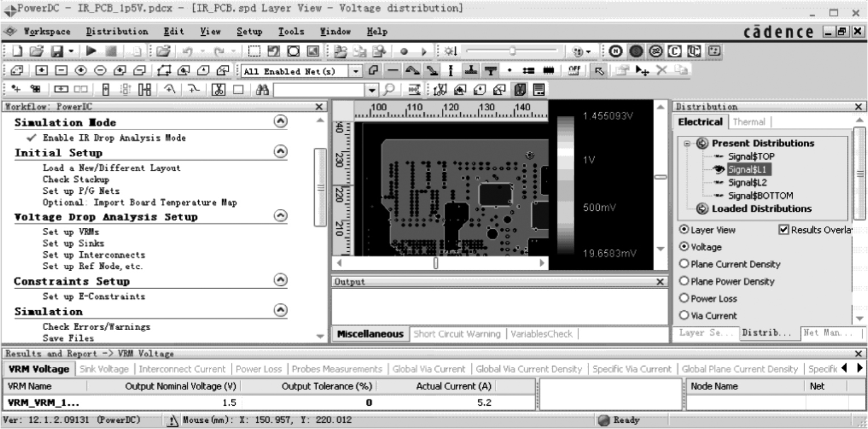The width and height of the screenshot is (868, 429).
Task: Click the search text input field
Action: (319, 89)
